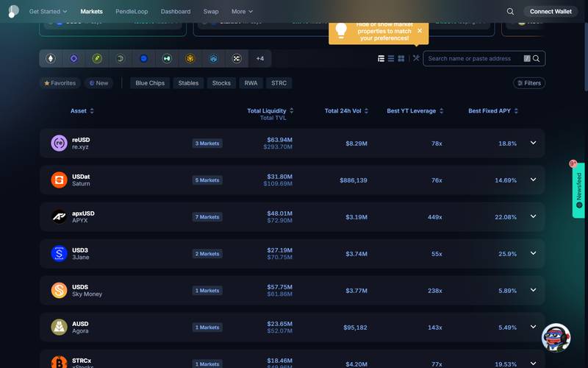Select the Base blue chain filter icon
This screenshot has width=588, height=368.
point(143,59)
